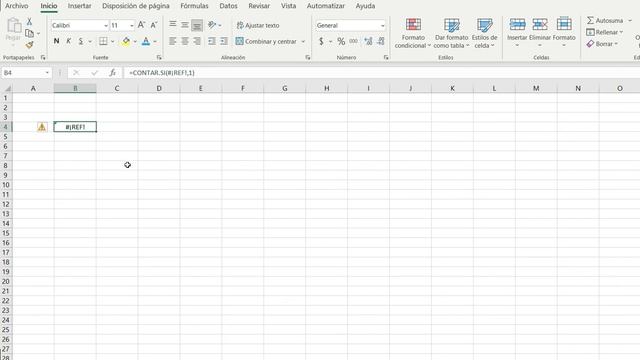Select the Format Painter brush icon
This screenshot has height=360, width=640.
point(29,44)
